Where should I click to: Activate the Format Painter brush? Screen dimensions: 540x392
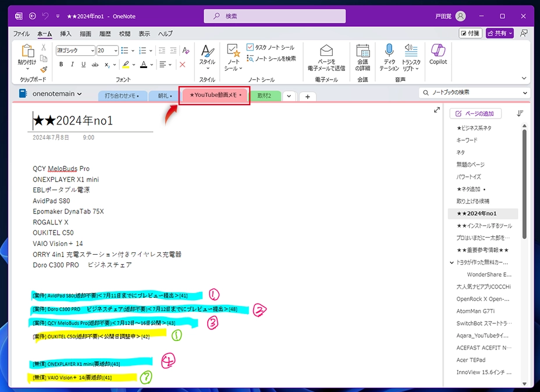tap(44, 69)
